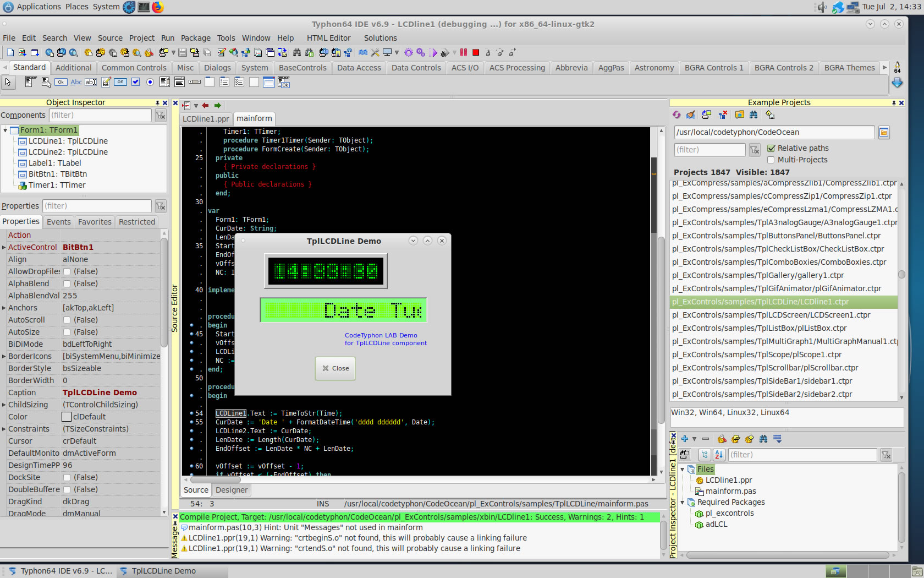Switch to the LCDline1.ppr editor tab
Viewport: 924px width, 578px height.
206,119
